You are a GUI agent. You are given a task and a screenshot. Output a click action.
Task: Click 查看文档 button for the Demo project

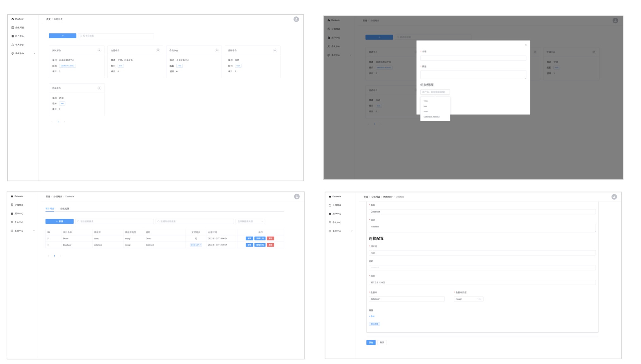pos(260,239)
